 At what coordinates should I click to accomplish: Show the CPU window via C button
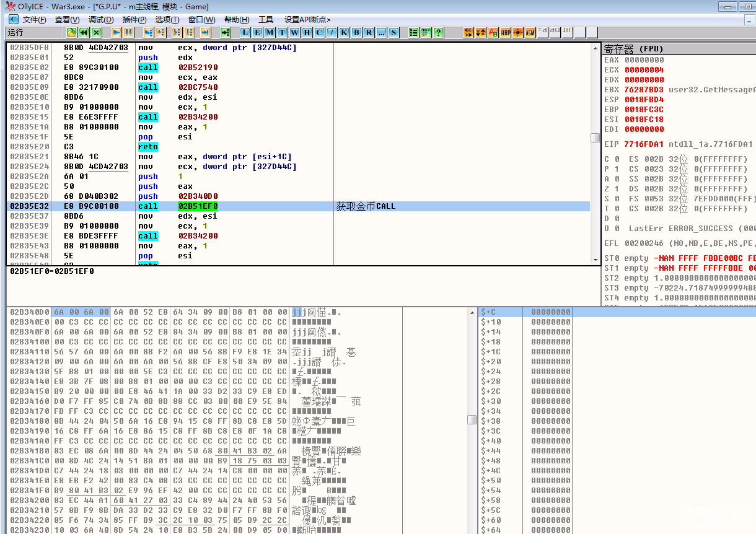(320, 32)
